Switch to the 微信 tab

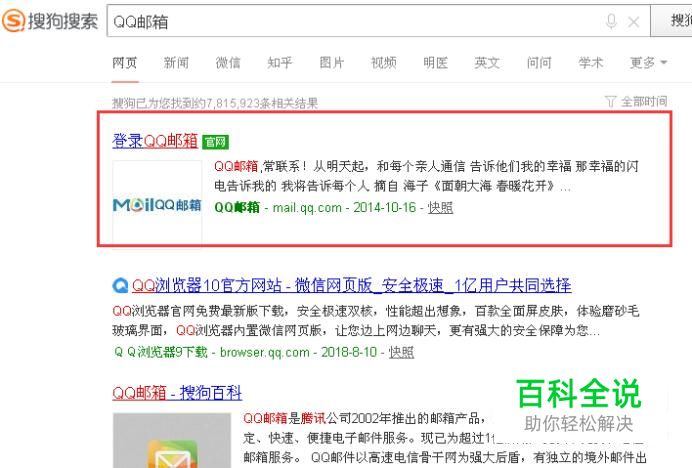(x=228, y=63)
